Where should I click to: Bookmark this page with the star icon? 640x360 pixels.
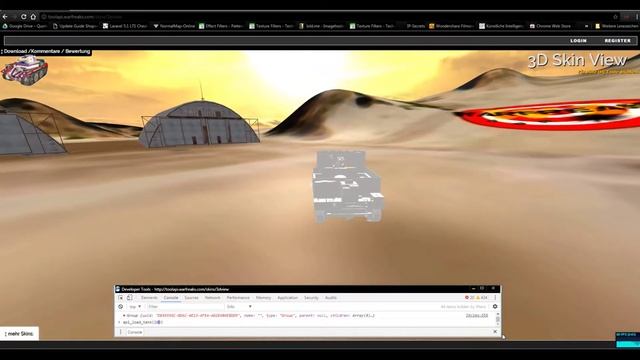click(615, 17)
